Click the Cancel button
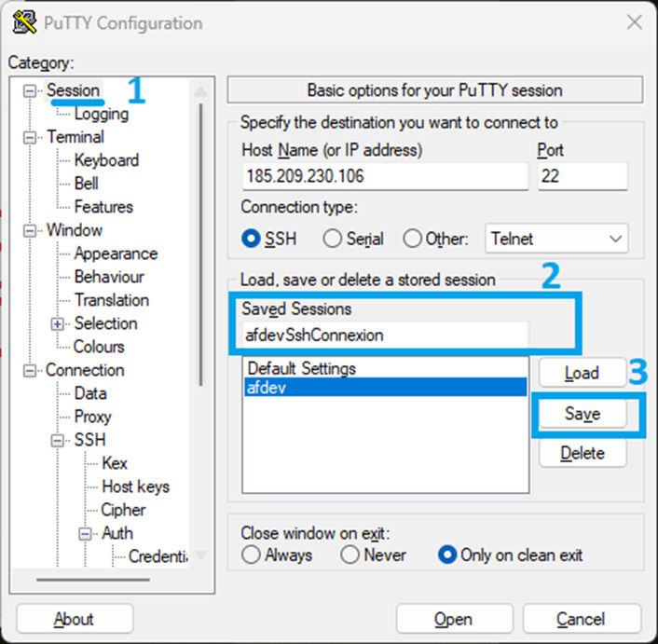Screen dimensions: 658x644 pyautogui.click(x=582, y=619)
